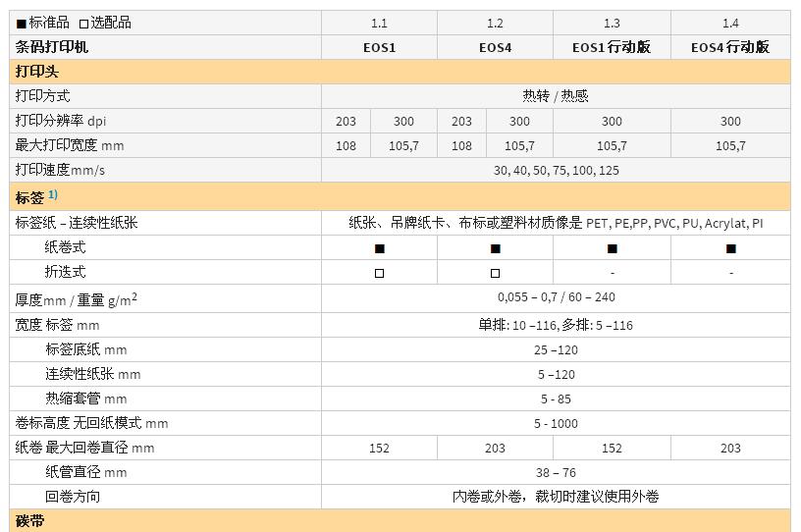Click the 热缩套管 mm label
The height and width of the screenshot is (532, 801).
[85, 399]
